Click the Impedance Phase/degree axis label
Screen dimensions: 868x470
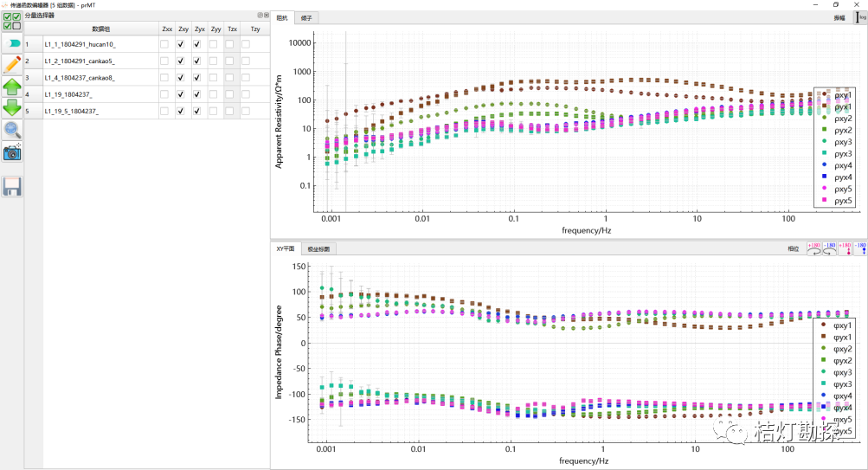coord(279,352)
